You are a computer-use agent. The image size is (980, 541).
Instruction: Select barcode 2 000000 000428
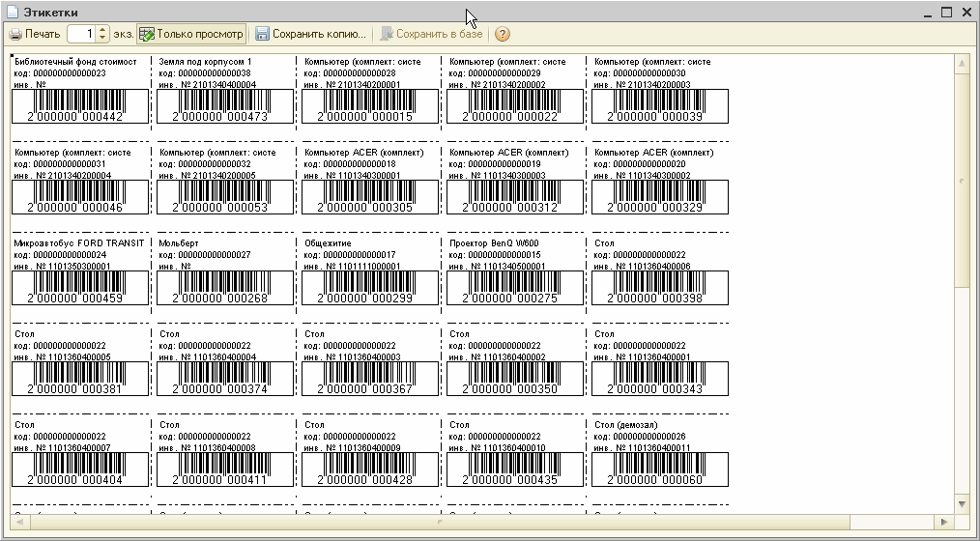click(x=370, y=470)
